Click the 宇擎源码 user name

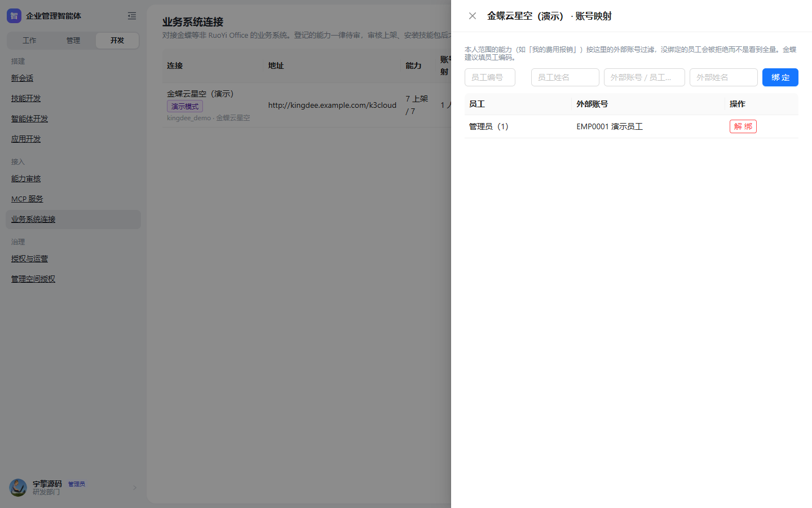(x=47, y=484)
